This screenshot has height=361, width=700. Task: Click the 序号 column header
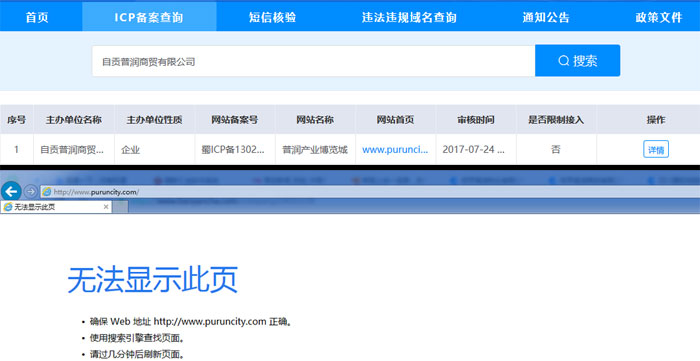[x=17, y=120]
